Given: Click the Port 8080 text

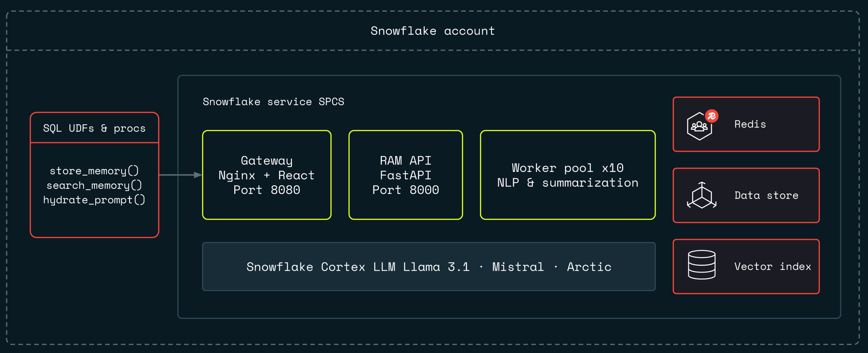Looking at the screenshot, I should [x=267, y=190].
